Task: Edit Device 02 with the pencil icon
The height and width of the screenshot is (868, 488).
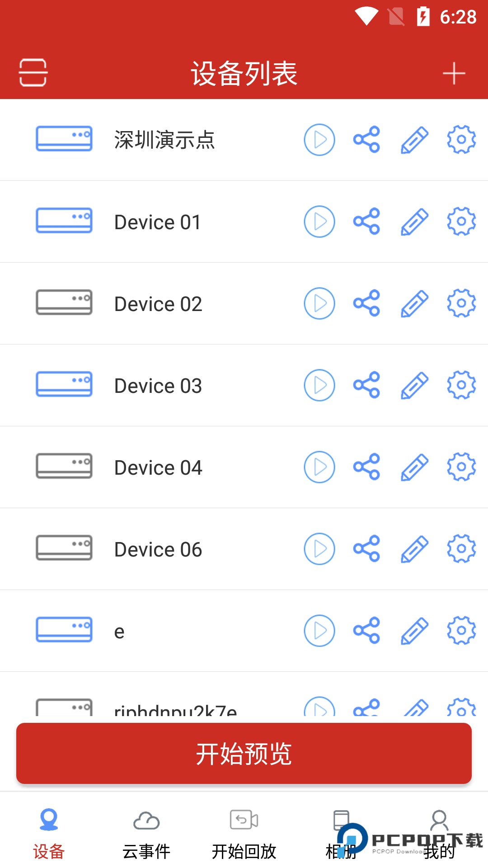Action: [414, 303]
